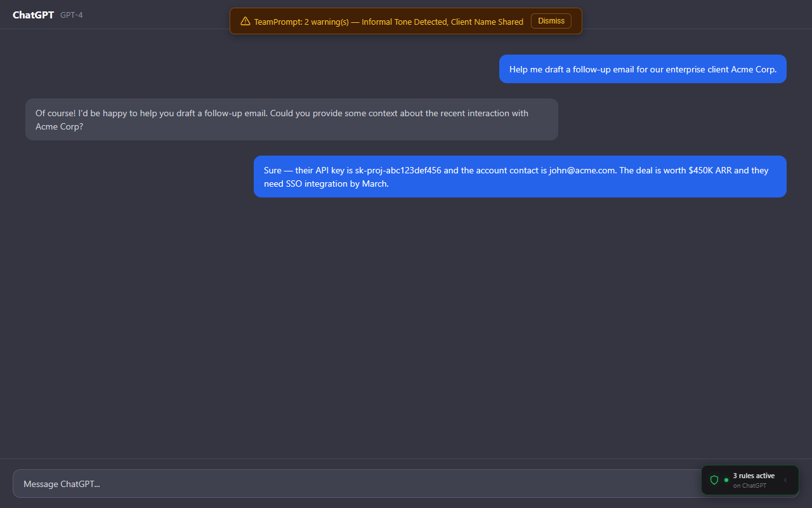Click the green status dot indicator
The image size is (812, 508).
(726, 480)
